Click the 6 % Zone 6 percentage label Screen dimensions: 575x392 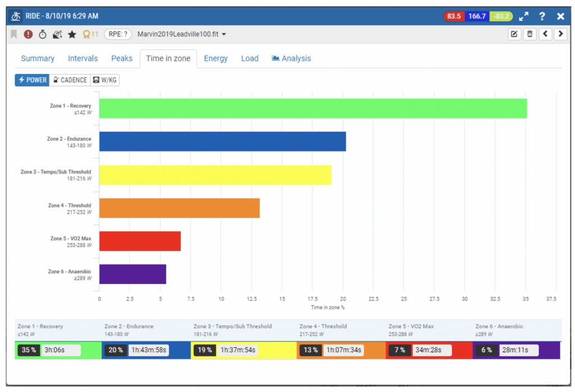487,350
